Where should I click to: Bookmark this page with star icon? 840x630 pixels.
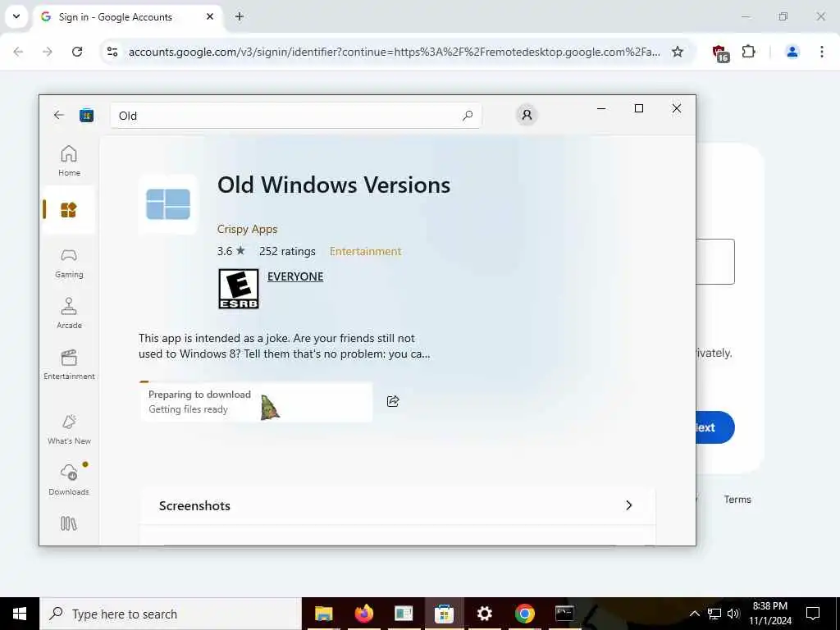coord(678,52)
